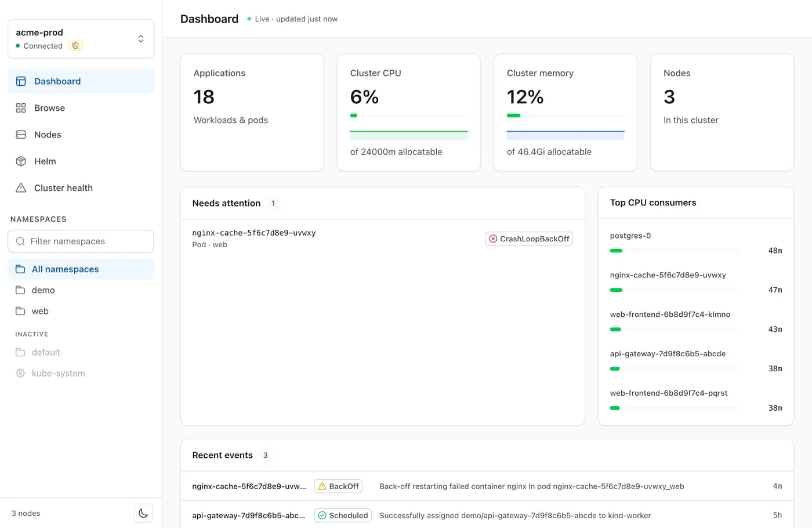The width and height of the screenshot is (812, 528).
Task: Click the demo namespace folder icon
Action: 20,290
